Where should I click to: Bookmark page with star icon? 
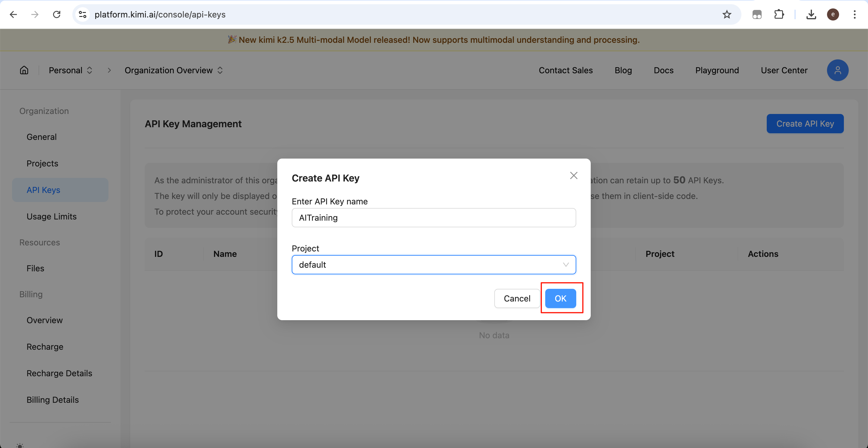tap(726, 14)
